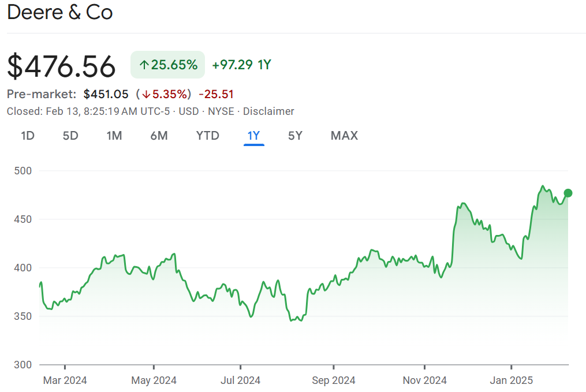Click the $476.56 current price
Screen dimensions: 586x392
(x=61, y=66)
